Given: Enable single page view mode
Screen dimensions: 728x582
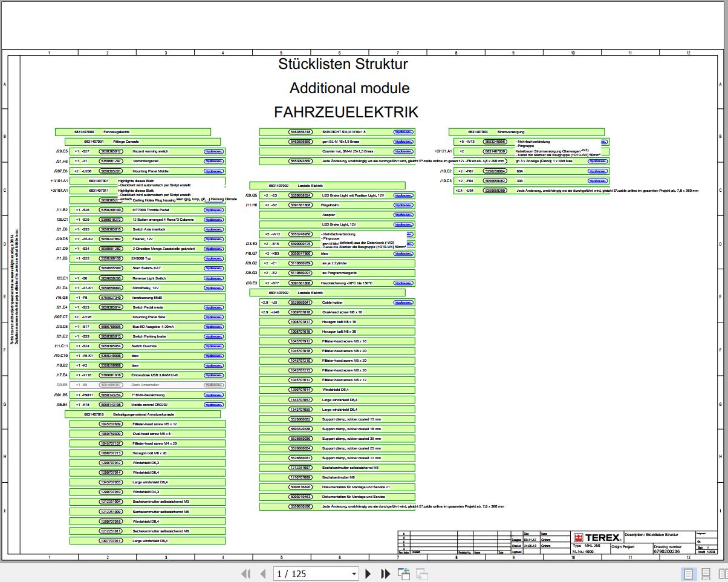Looking at the screenshot, I should coord(687,573).
